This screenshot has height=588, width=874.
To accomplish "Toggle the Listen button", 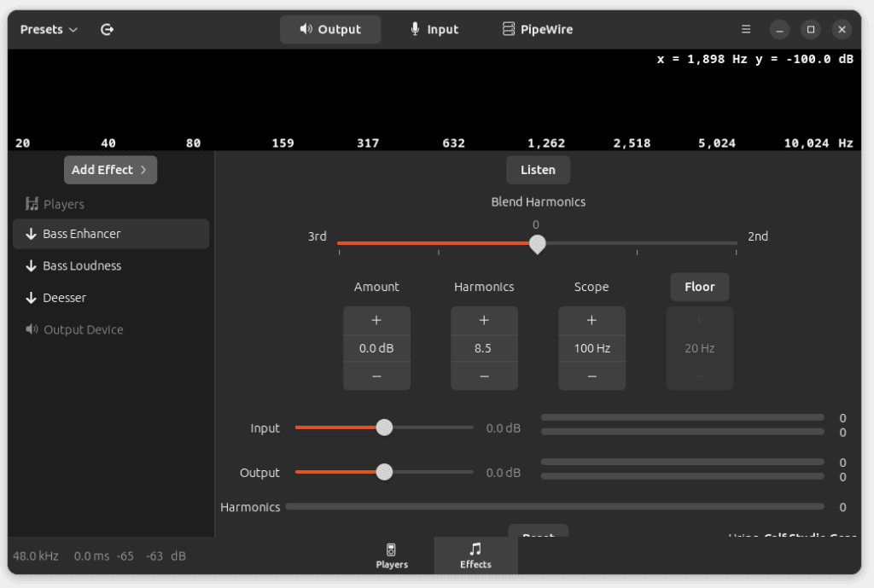I will click(538, 170).
